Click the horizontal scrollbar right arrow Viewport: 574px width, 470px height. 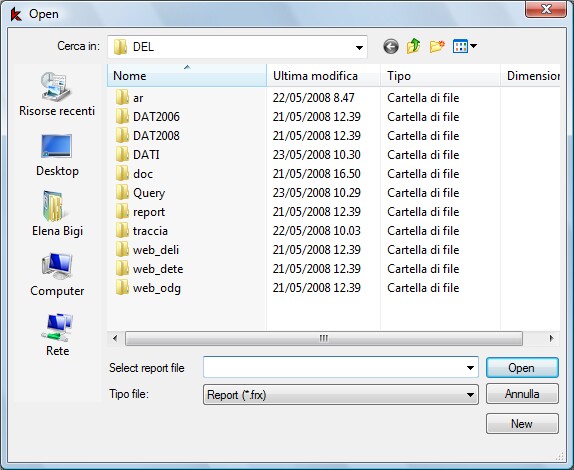pos(551,338)
